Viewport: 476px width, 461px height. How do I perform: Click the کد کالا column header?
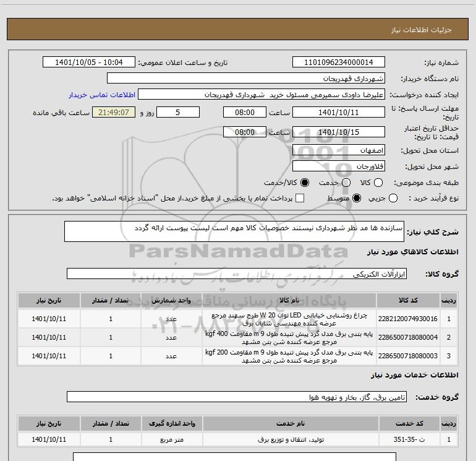coord(408,300)
